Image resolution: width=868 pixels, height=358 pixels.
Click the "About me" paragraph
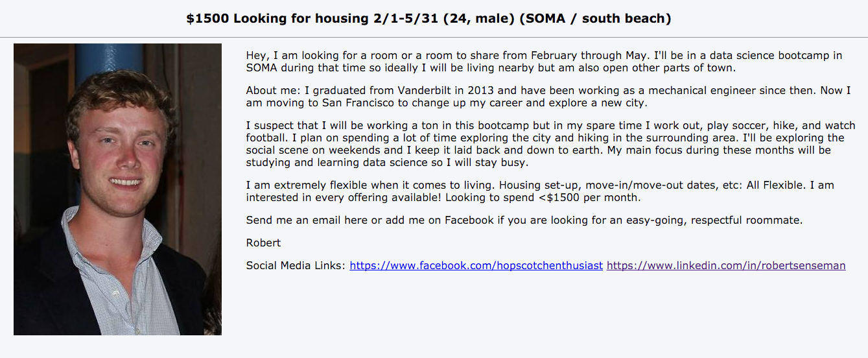[548, 97]
